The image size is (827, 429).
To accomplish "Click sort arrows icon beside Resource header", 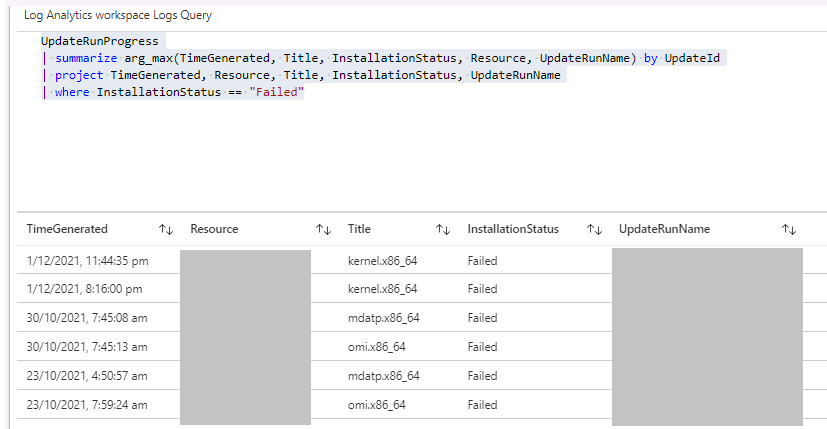I will click(x=323, y=229).
